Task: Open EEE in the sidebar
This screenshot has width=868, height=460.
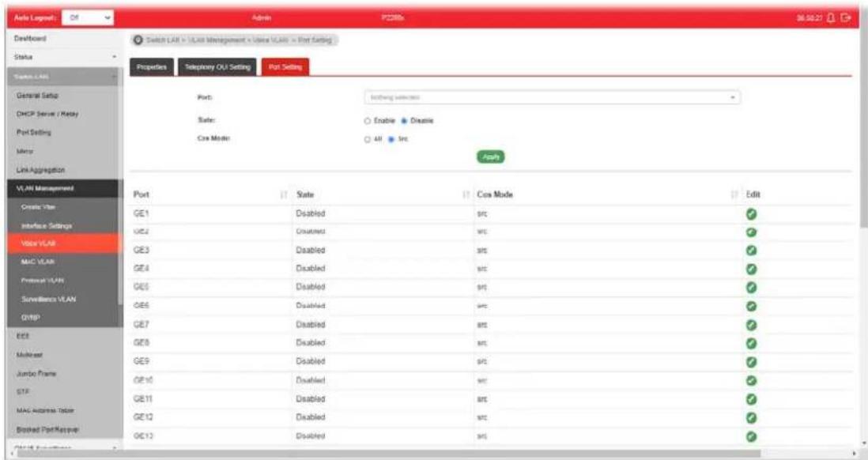Action: pos(23,337)
